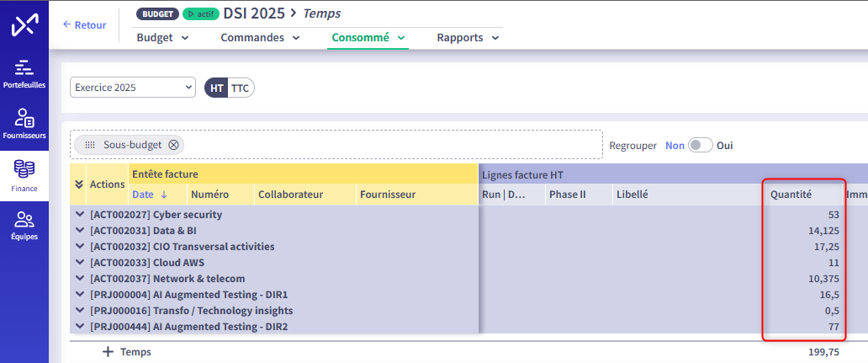Click the Quantité column header

pyautogui.click(x=791, y=195)
